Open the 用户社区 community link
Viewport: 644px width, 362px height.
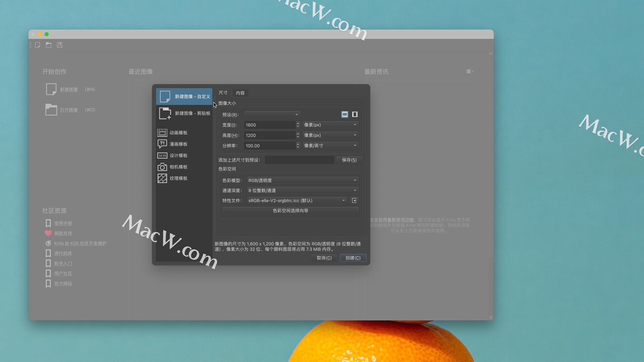click(x=63, y=274)
